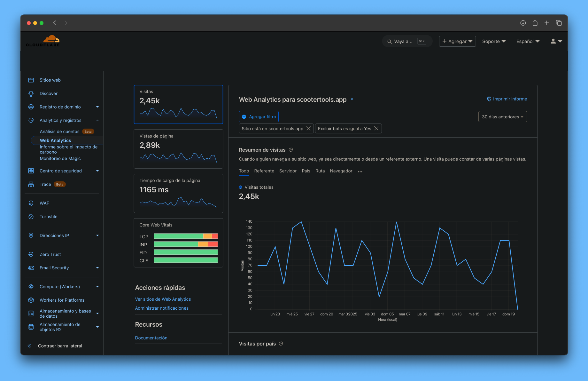Click the Vaya a search field
Screen dimensions: 588x381
pos(404,41)
